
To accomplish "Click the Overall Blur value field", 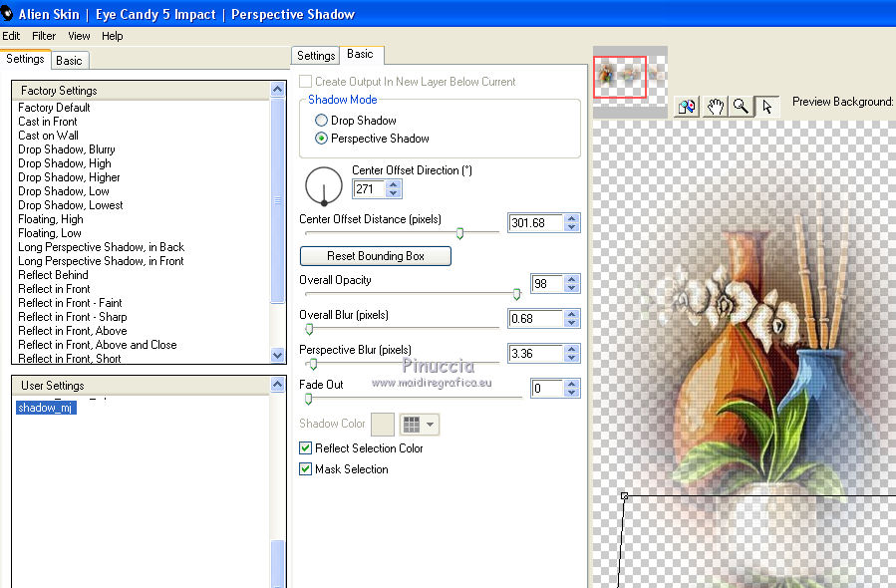I will click(535, 319).
